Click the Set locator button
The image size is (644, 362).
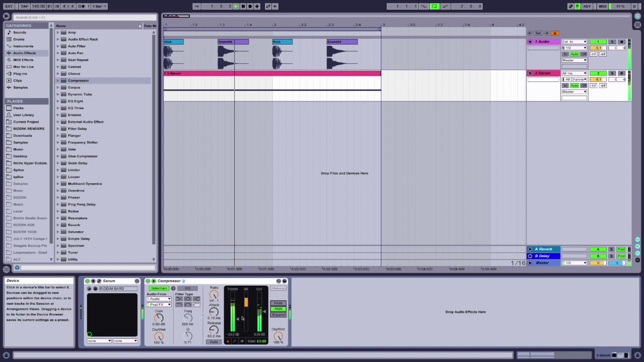pos(538,33)
